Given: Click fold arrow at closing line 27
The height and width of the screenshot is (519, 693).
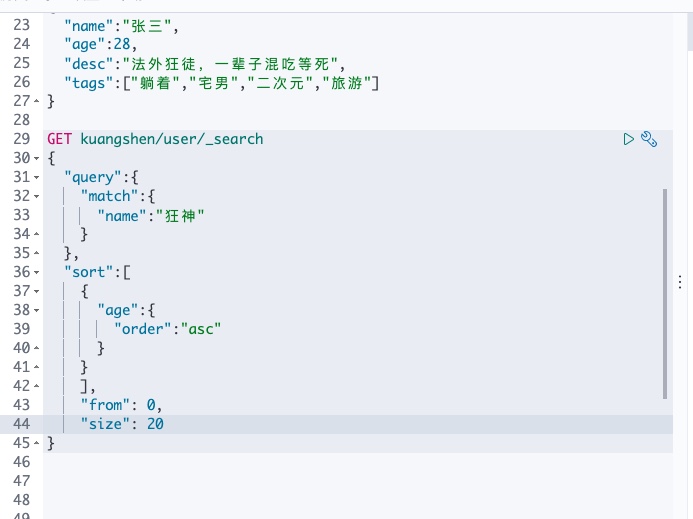Looking at the screenshot, I should point(37,101).
